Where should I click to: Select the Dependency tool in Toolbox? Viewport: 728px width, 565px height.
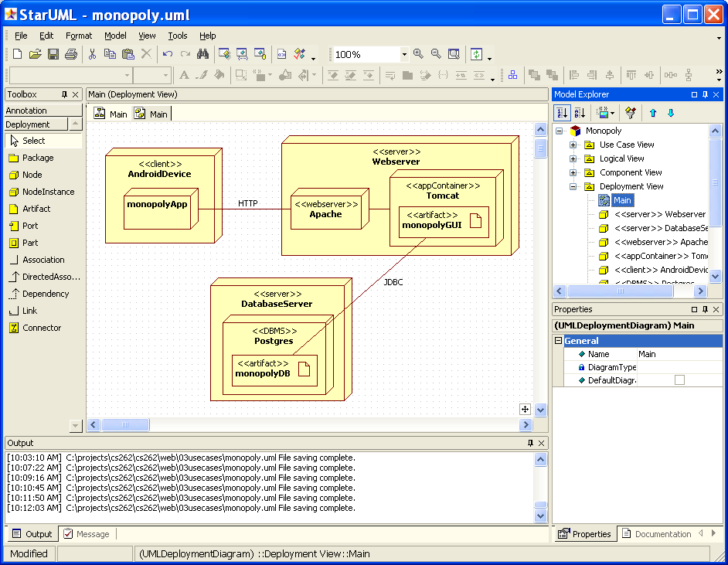(46, 294)
